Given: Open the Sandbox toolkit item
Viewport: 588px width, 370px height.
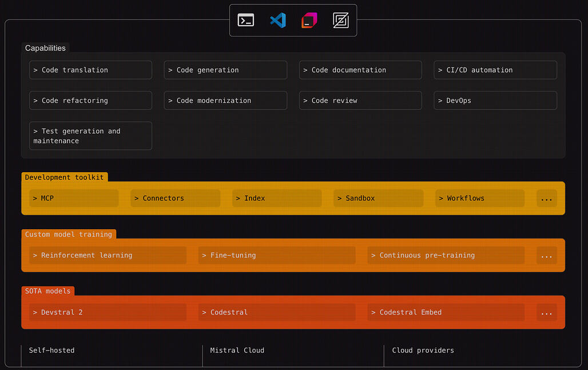Looking at the screenshot, I should [379, 198].
